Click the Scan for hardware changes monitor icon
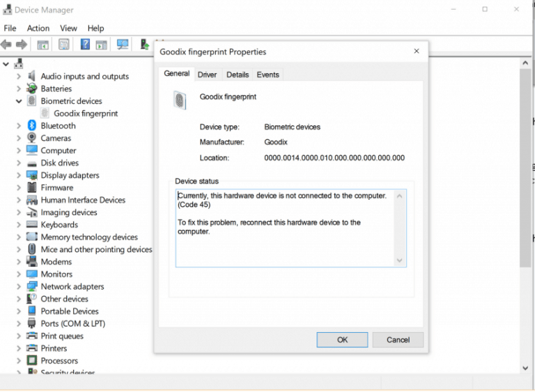 (x=123, y=45)
